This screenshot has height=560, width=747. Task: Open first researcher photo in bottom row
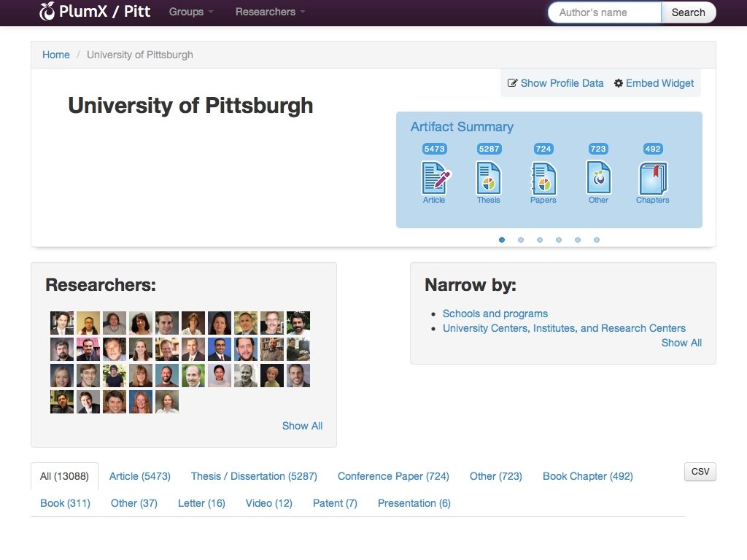pyautogui.click(x=62, y=402)
